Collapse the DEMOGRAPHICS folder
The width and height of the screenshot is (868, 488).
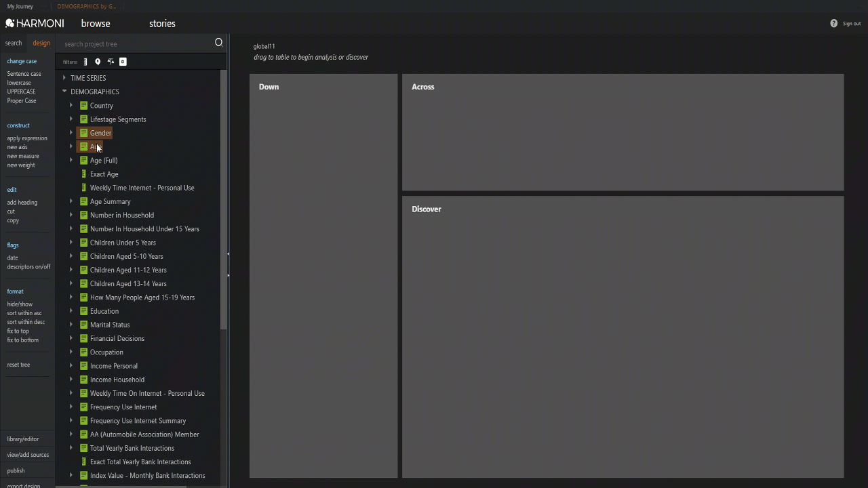pos(64,91)
